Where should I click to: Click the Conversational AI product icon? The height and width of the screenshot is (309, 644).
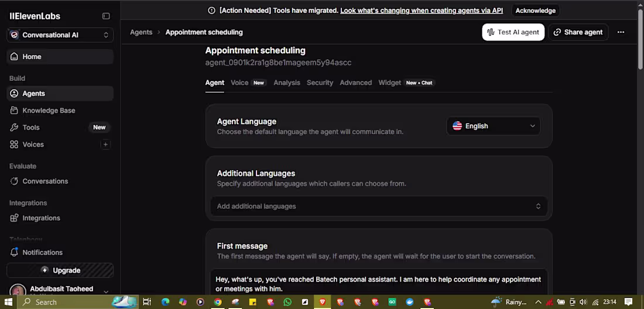[x=15, y=35]
